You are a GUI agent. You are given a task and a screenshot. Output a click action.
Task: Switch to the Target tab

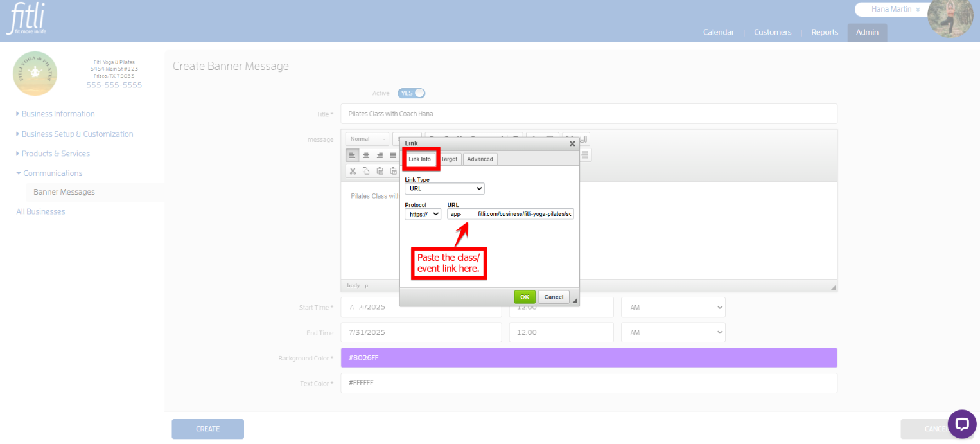tap(450, 159)
